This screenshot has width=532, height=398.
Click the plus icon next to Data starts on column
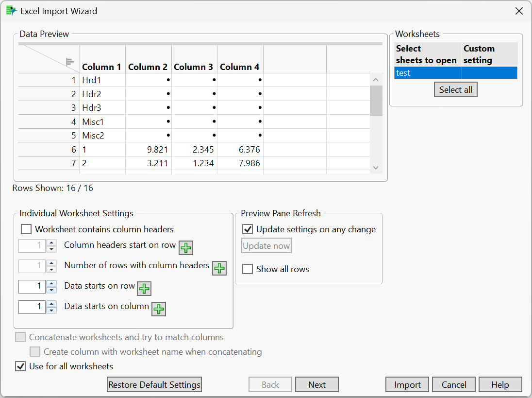click(159, 309)
